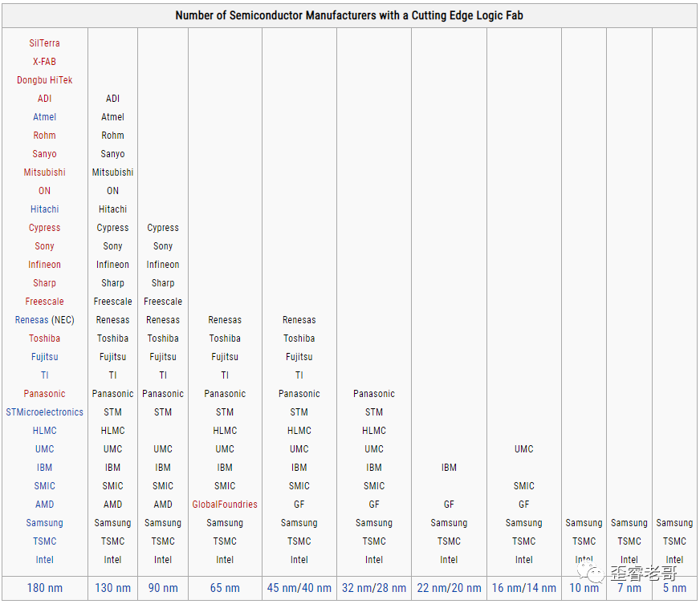Viewport: 700px width, 604px height.
Task: Open the SilTerra link
Action: point(45,43)
